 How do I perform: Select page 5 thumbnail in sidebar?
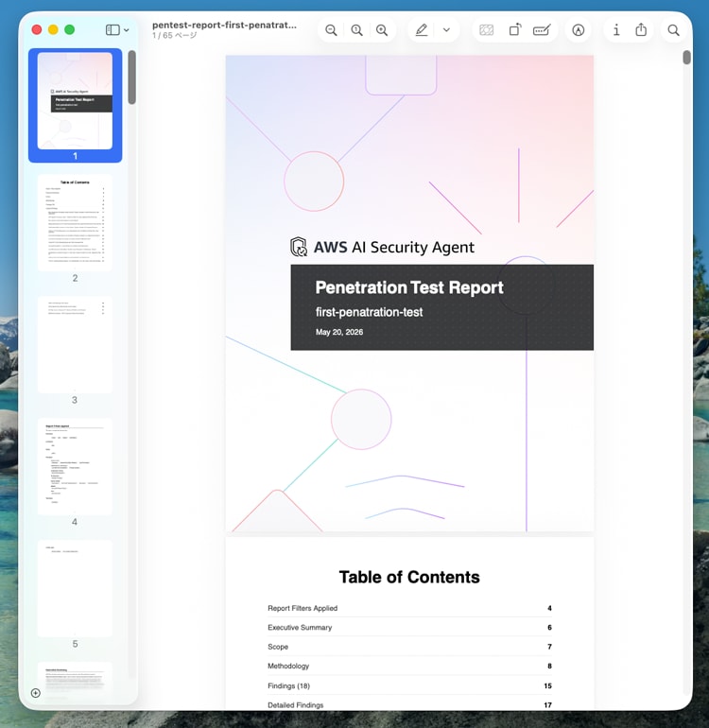pos(76,588)
